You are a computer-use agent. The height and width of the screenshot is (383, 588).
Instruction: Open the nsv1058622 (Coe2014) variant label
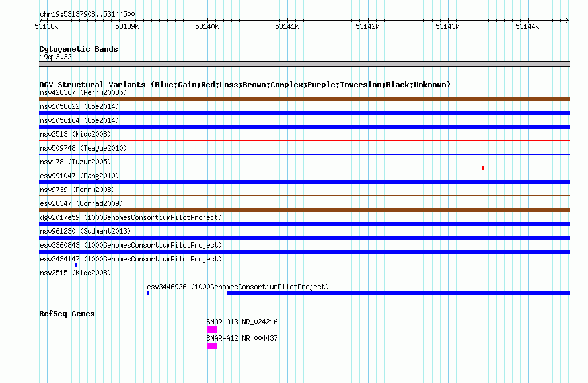(79, 106)
